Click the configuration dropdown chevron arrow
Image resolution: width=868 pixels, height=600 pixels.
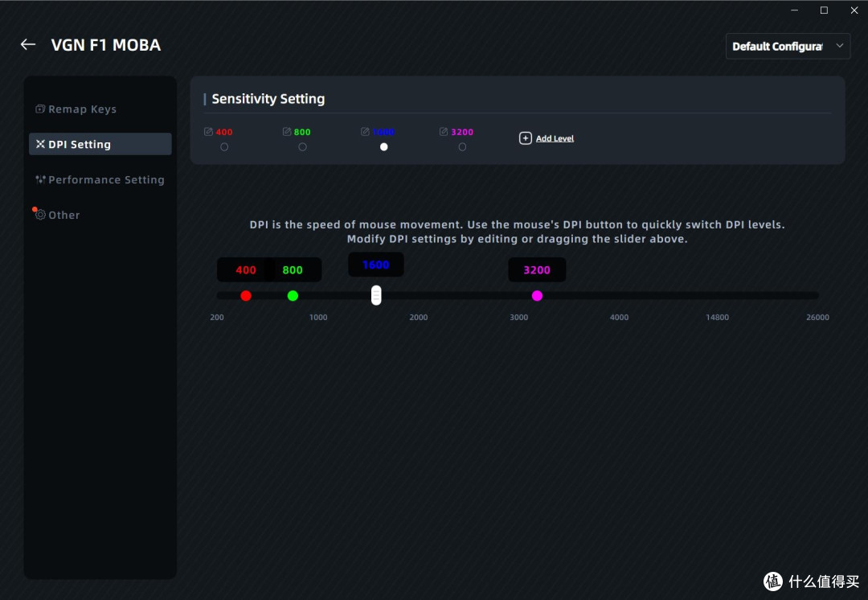point(840,45)
